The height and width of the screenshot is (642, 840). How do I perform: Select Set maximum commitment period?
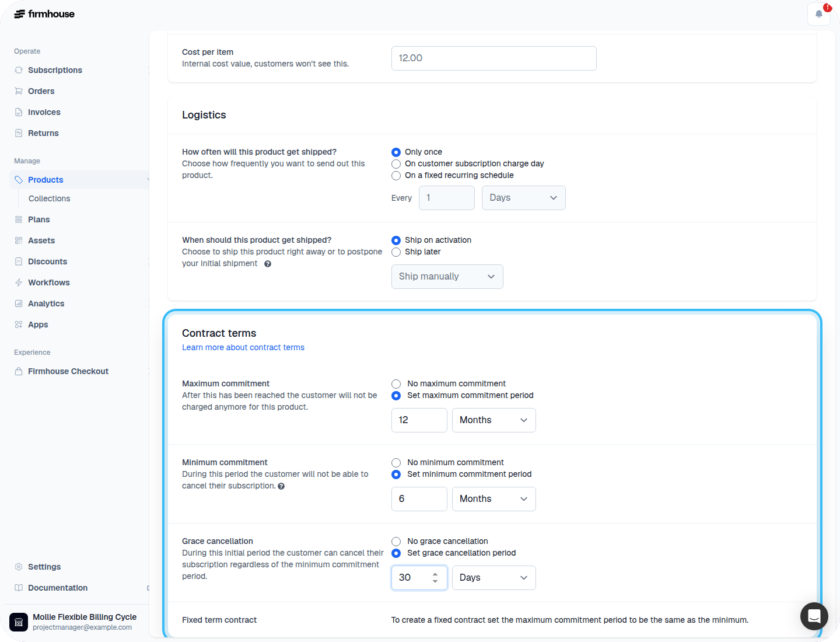pyautogui.click(x=396, y=396)
